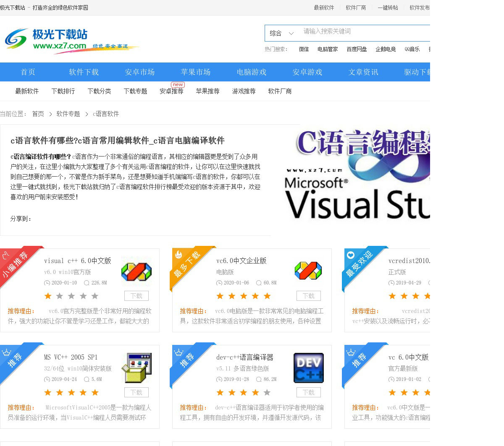Click the 下载 button for vc6.0中文企业版
Screen dimensions: 504x446
(x=309, y=296)
